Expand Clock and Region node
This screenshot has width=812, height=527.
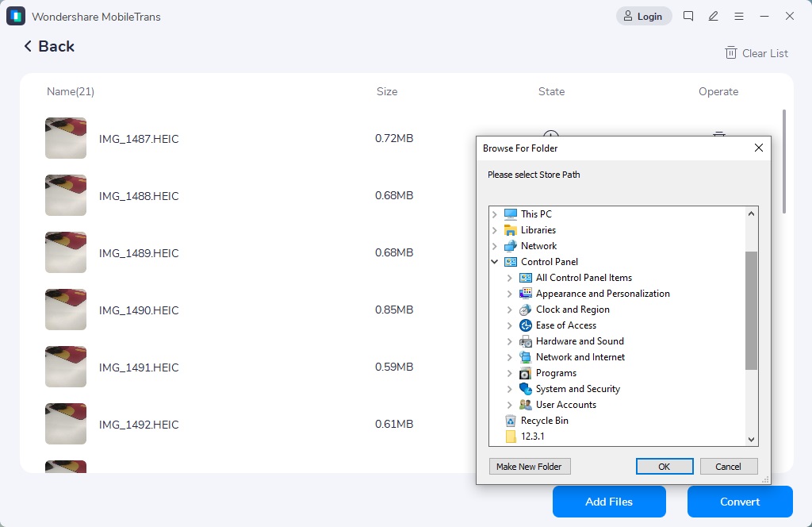(510, 310)
